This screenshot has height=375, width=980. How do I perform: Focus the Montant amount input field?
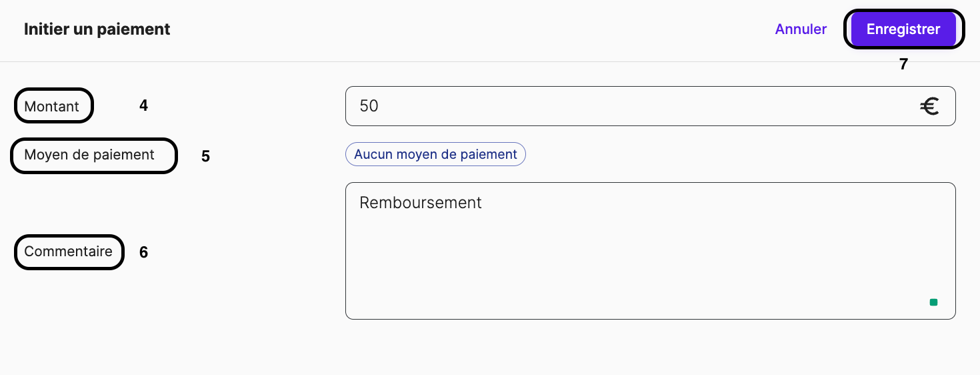tap(650, 106)
